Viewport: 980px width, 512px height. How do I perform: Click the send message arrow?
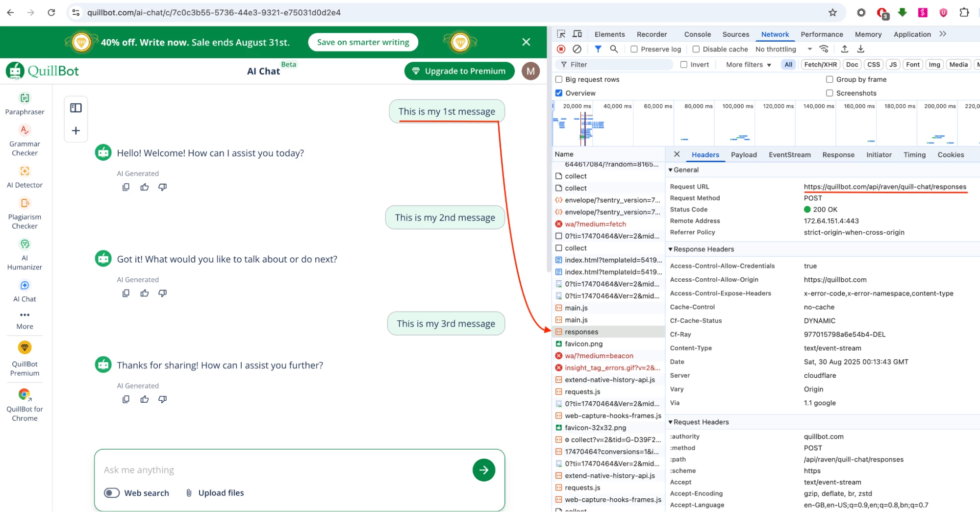coord(483,469)
